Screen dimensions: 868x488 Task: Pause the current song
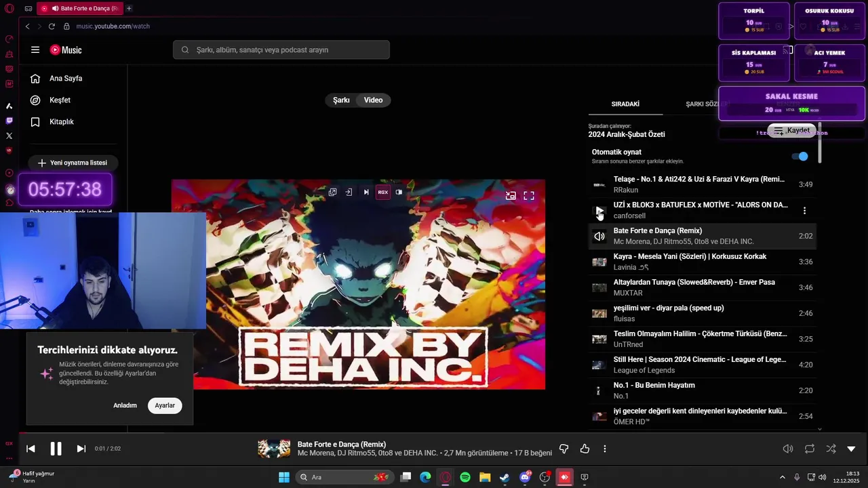click(x=56, y=449)
